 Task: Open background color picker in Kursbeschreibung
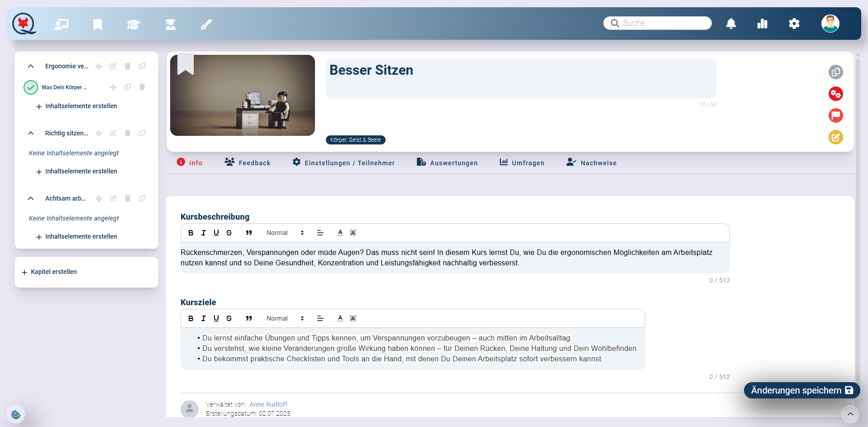pyautogui.click(x=353, y=233)
